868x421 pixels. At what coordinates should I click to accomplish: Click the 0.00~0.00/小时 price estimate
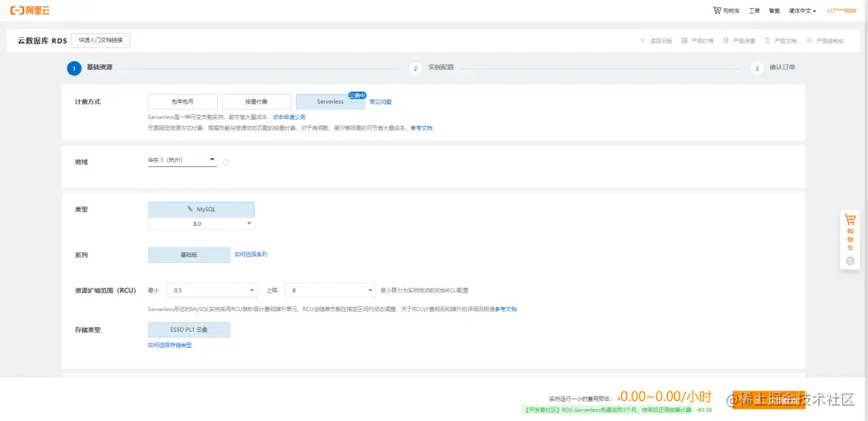click(665, 396)
